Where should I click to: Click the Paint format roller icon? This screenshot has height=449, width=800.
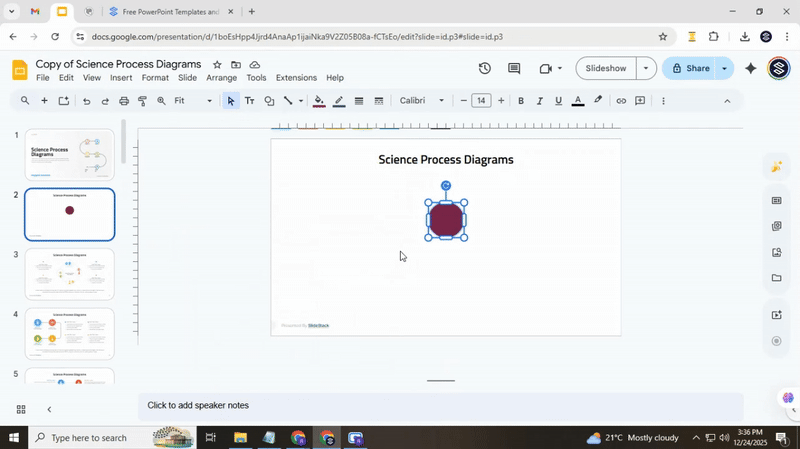(x=143, y=101)
